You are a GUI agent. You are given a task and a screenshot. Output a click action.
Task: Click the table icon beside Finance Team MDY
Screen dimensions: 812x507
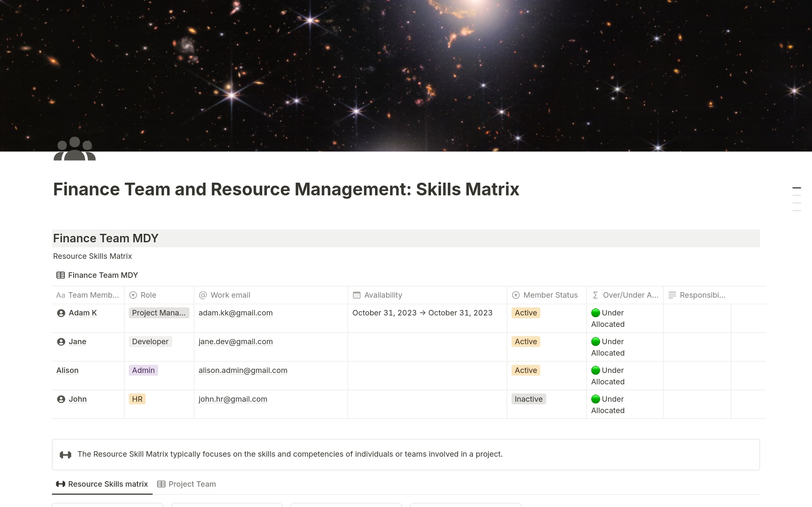[60, 275]
